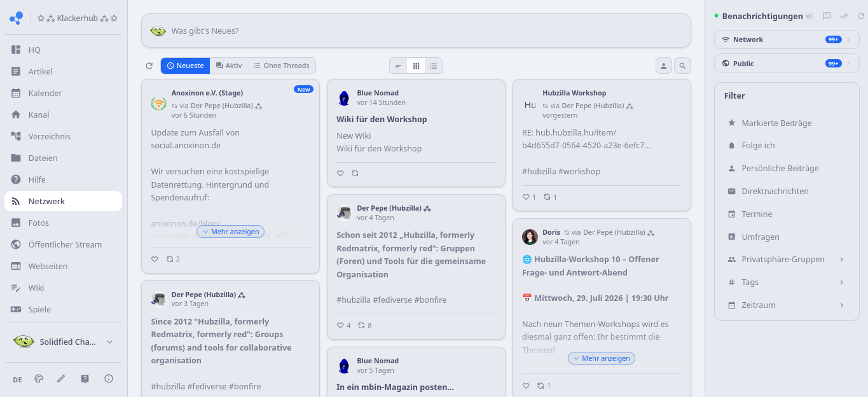This screenshot has width=868, height=397.
Task: Switch to the Ohne Threads tab
Action: click(281, 66)
